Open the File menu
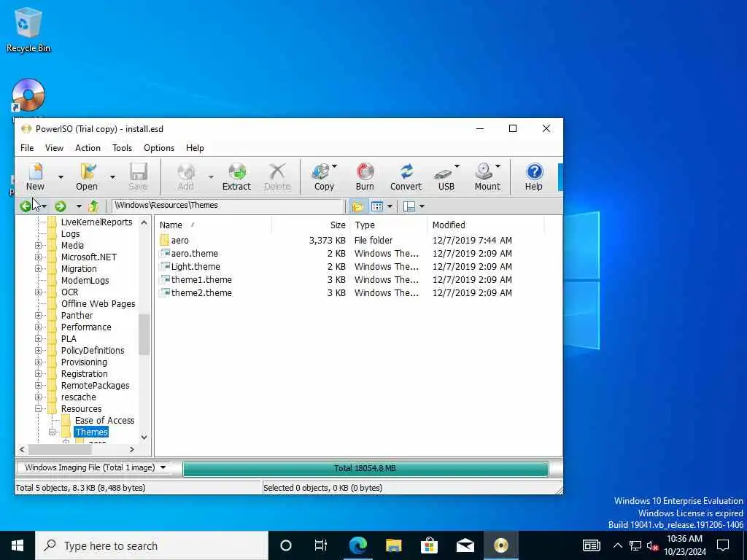 27,148
